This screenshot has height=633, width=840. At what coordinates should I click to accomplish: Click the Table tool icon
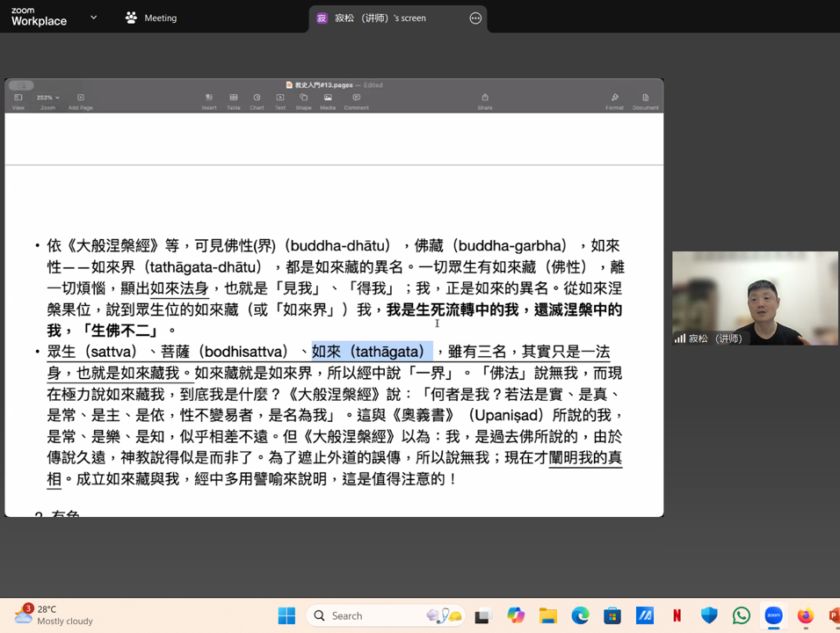pyautogui.click(x=234, y=98)
